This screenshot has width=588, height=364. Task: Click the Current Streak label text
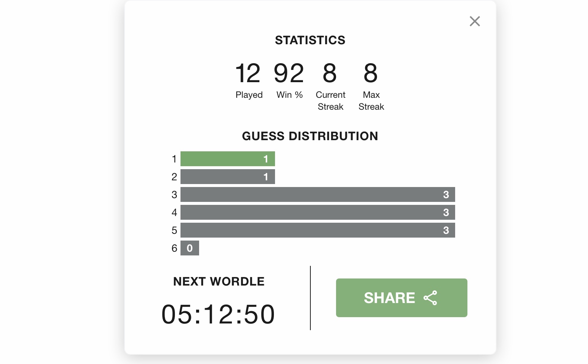coord(330,101)
